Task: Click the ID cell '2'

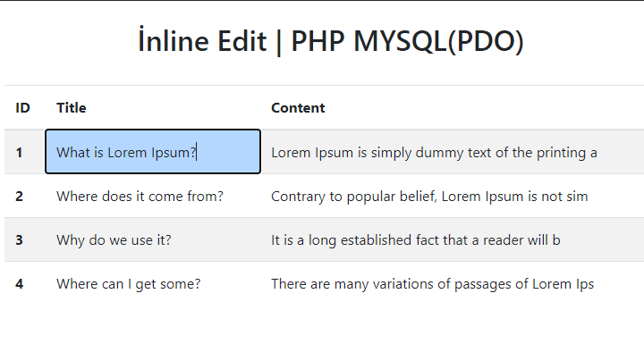Action: tap(19, 197)
